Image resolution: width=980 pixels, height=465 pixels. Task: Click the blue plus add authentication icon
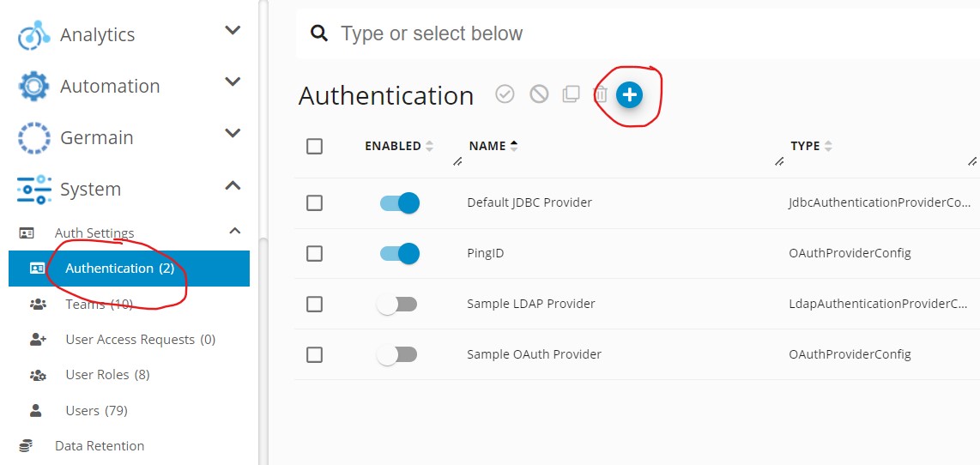tap(629, 95)
